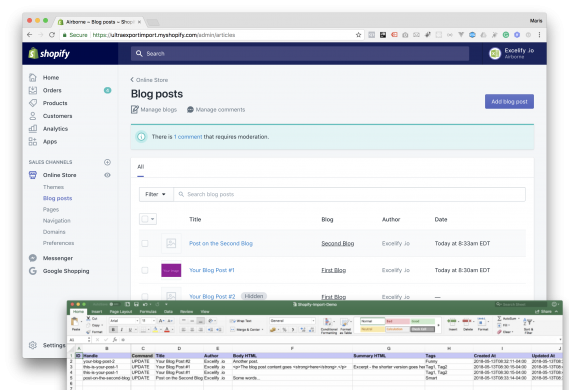Follow the 1 comment moderation link

pyautogui.click(x=188, y=137)
